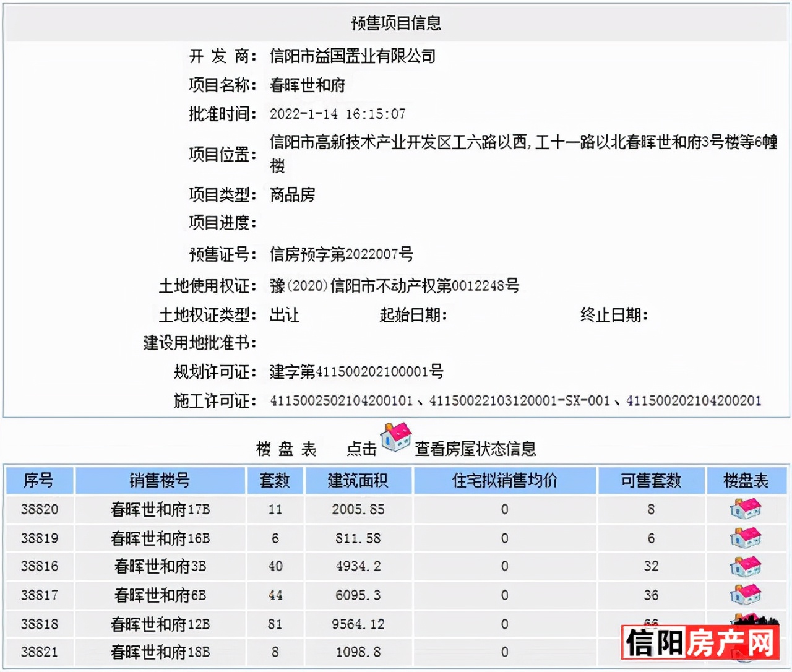This screenshot has height=672, width=792.
Task: Click land certificate type value 出让
Action: point(285,315)
